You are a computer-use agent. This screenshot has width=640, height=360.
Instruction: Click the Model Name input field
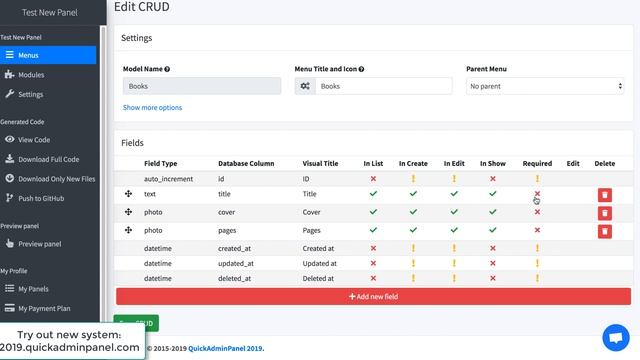click(x=202, y=86)
